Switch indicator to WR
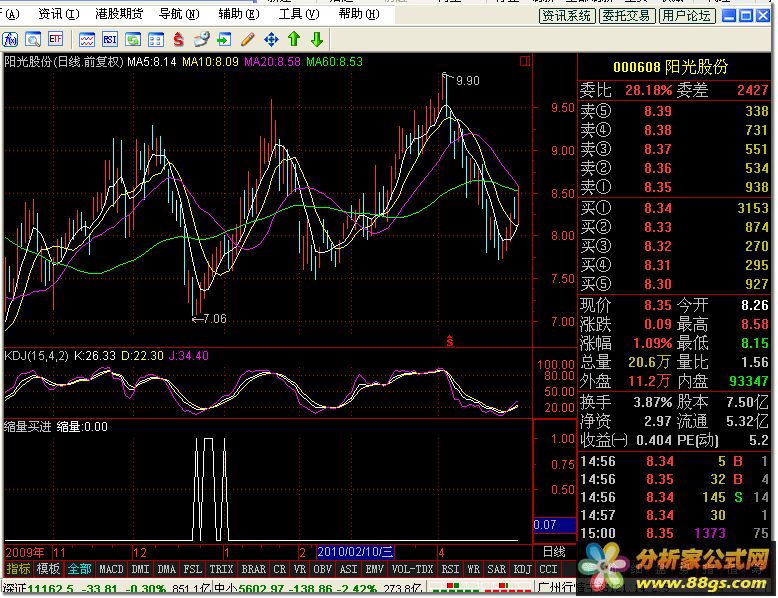Screen dimensions: 778x598 pyautogui.click(x=474, y=569)
